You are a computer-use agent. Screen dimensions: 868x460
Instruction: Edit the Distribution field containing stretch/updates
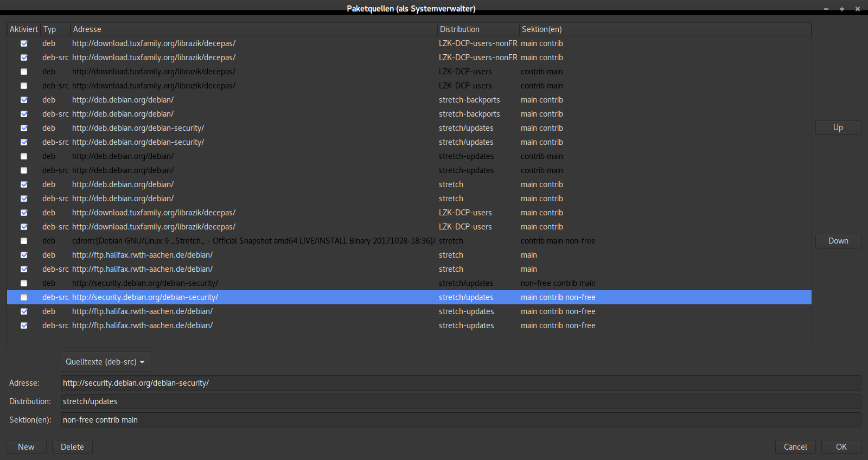pyautogui.click(x=461, y=401)
